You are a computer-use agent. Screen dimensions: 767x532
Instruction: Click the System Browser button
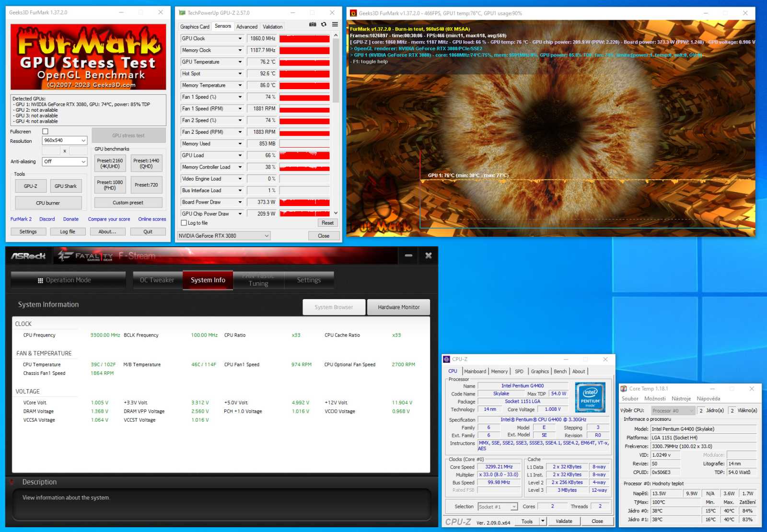(x=334, y=307)
